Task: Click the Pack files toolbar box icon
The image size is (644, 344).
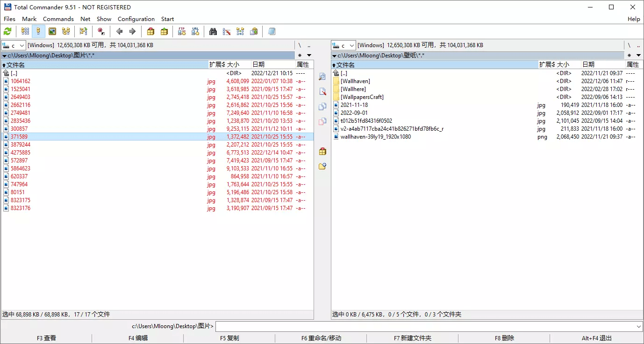Action: point(150,32)
